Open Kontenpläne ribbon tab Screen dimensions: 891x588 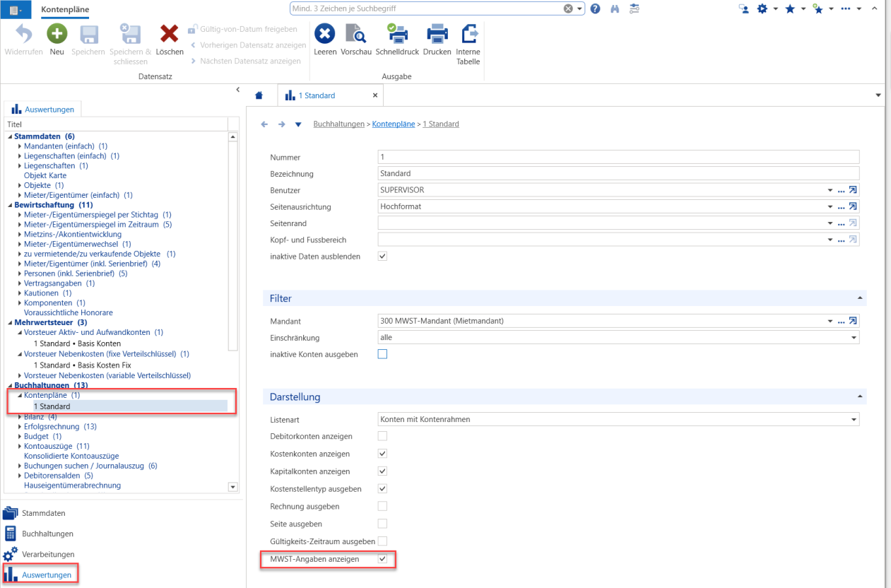(x=66, y=9)
